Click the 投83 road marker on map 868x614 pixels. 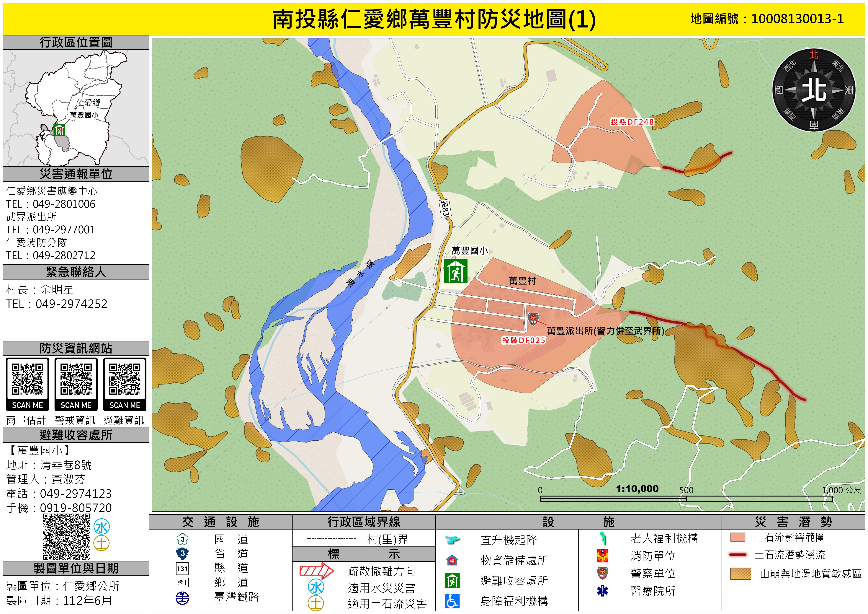445,208
